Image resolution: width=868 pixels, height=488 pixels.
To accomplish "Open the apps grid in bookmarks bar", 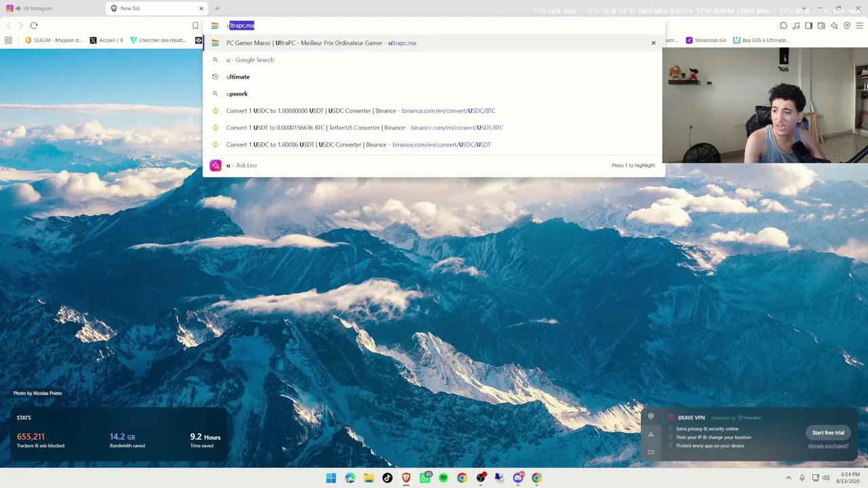I will pos(8,40).
